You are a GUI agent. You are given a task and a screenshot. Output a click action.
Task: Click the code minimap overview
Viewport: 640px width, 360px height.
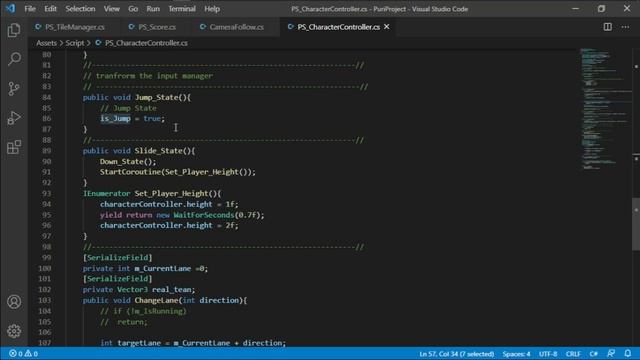(x=605, y=109)
